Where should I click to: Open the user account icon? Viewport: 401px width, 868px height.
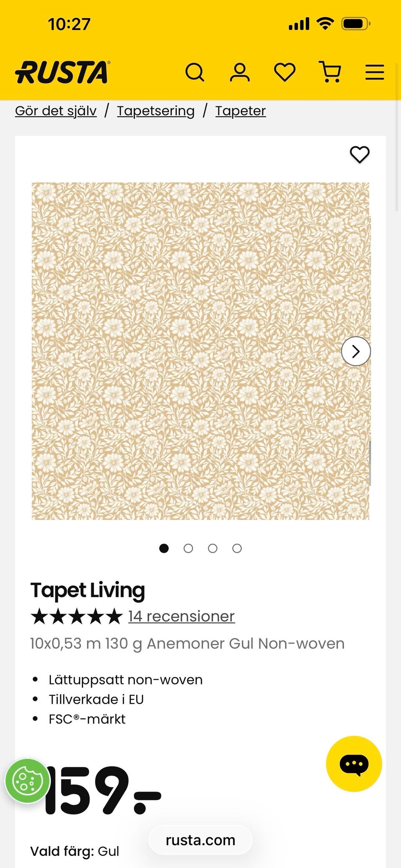point(240,72)
